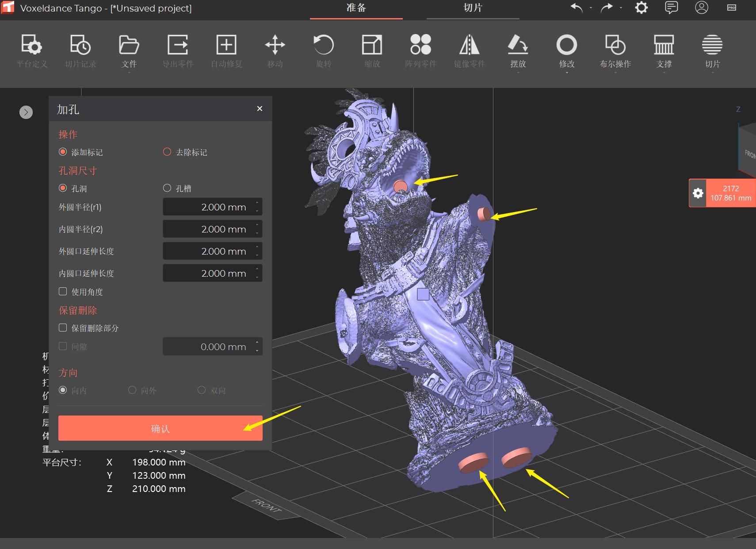
Task: Expand the 切片 slice tool dropdown arrow
Action: 711,72
